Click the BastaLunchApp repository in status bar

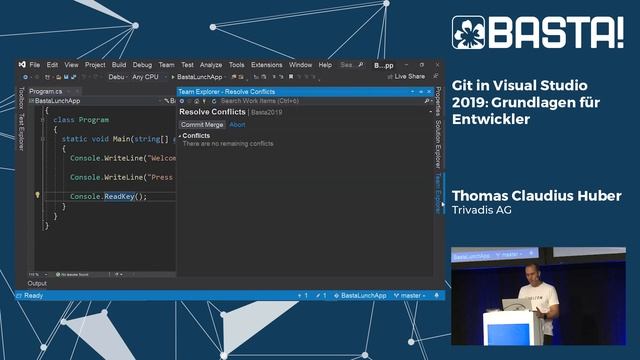[x=360, y=296]
